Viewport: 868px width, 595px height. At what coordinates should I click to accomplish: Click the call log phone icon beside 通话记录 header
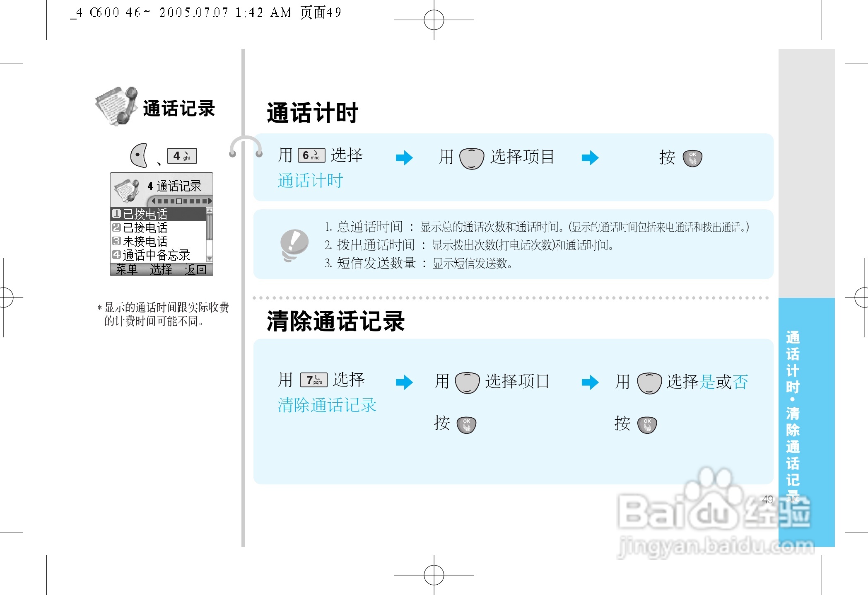click(x=117, y=106)
